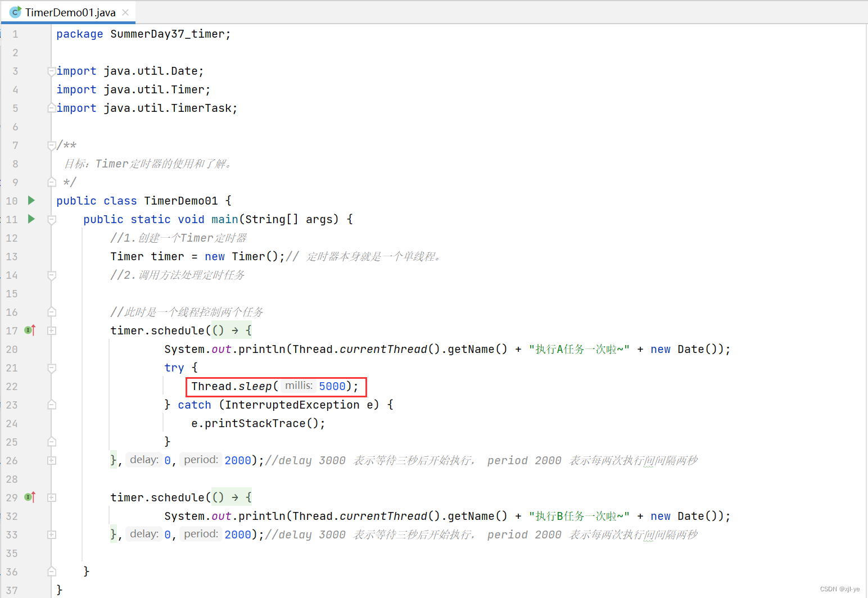This screenshot has width=868, height=598.
Task: Expand the folded lambda at line 29
Action: pyautogui.click(x=52, y=497)
